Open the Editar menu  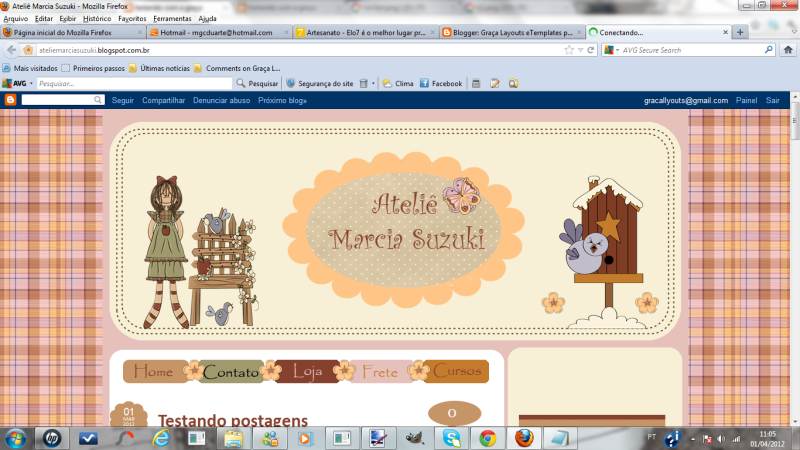point(43,18)
